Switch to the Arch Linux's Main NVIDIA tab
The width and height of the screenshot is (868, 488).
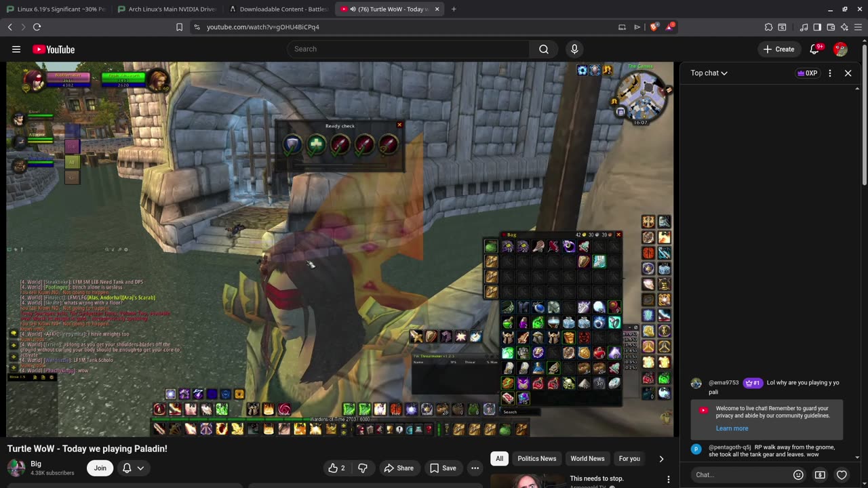coord(166,9)
